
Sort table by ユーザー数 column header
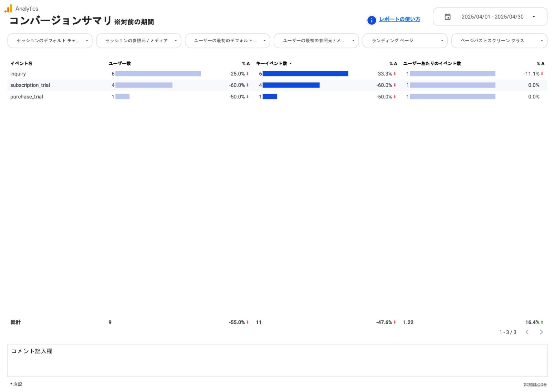point(119,63)
